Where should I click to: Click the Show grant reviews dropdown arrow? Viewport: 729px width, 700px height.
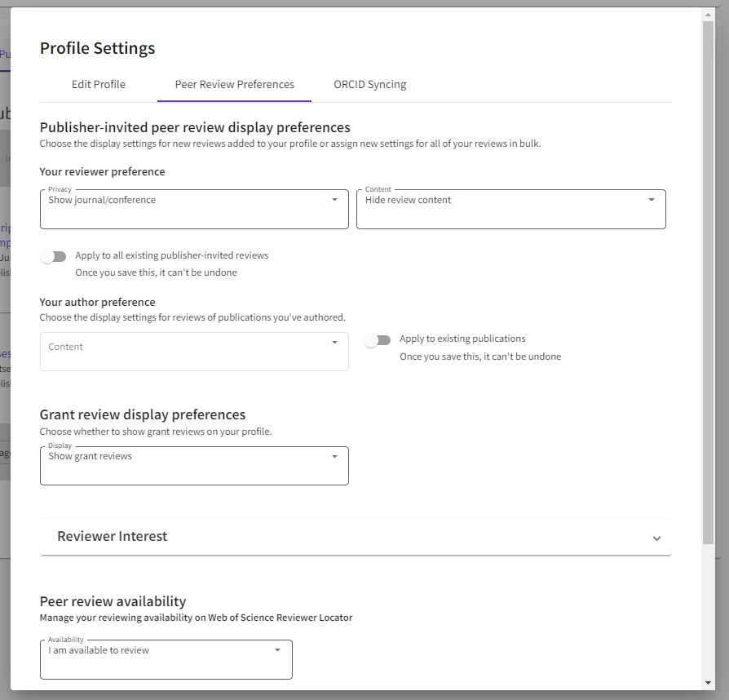pos(334,457)
